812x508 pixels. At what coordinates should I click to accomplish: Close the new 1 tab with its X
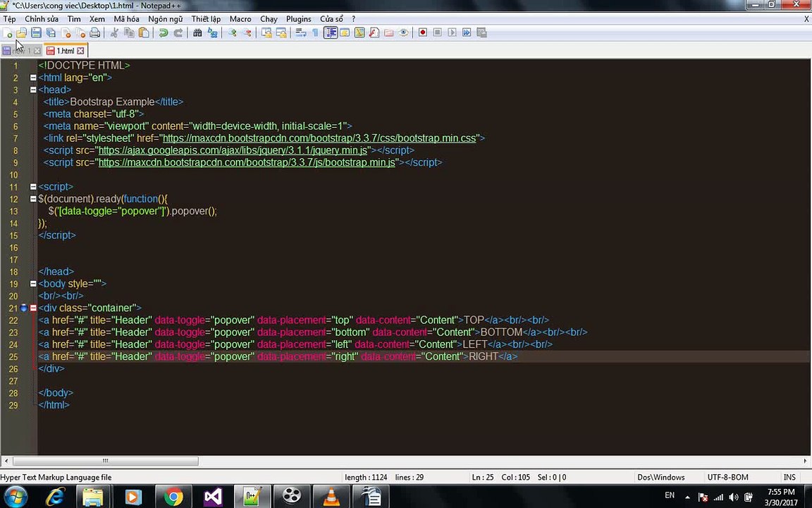click(37, 51)
